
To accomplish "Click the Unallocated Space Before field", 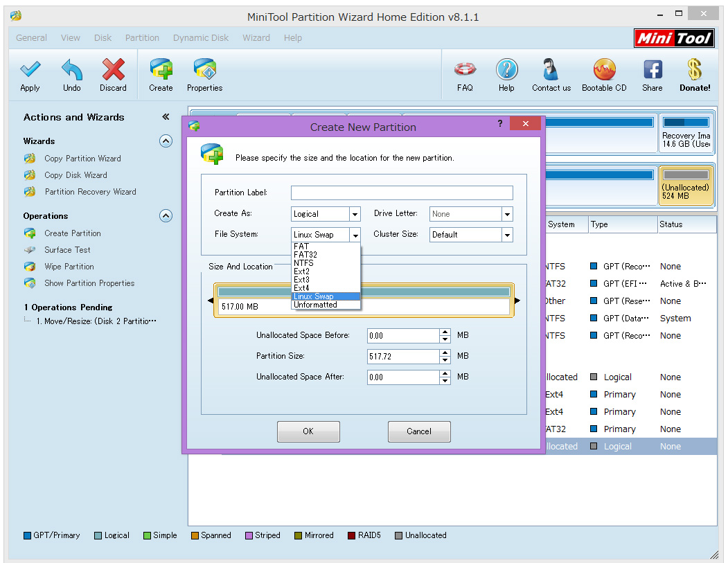I will coord(403,336).
